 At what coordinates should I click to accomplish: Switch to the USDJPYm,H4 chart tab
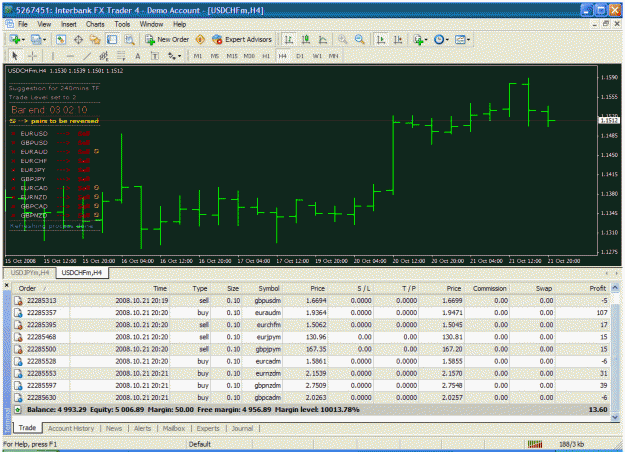[29, 273]
